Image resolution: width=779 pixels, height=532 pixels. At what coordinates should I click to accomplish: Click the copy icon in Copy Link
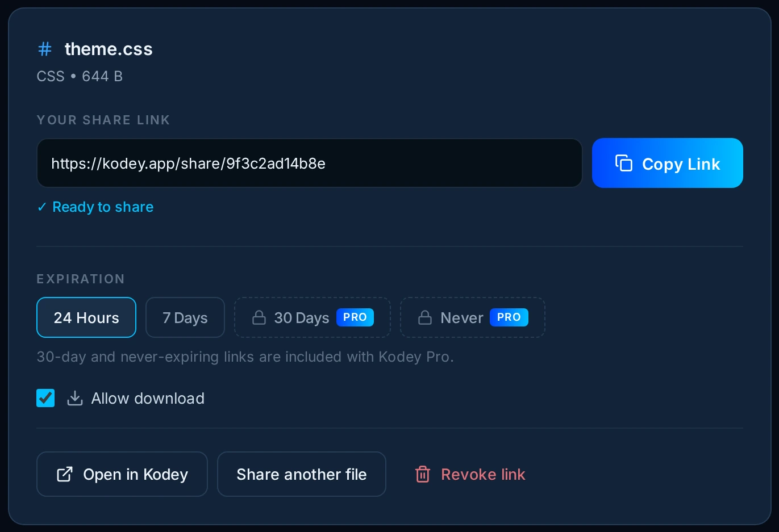coord(624,163)
